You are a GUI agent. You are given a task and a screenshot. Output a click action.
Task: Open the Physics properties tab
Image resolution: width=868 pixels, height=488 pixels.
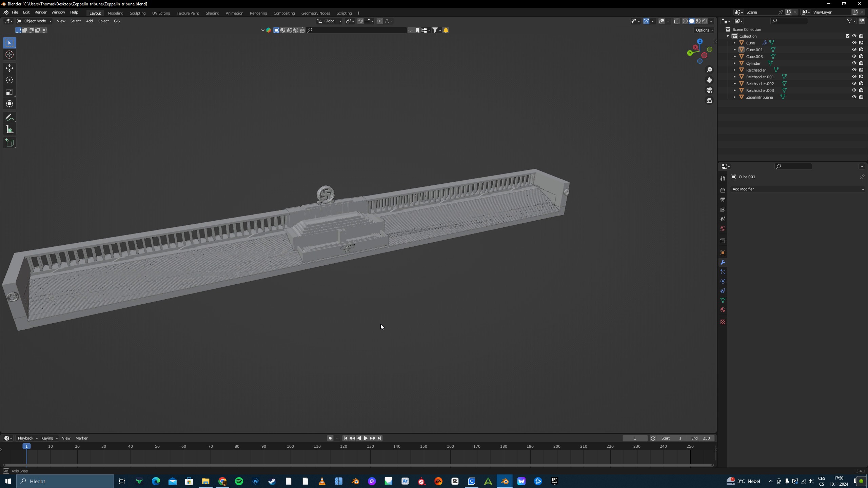723,281
